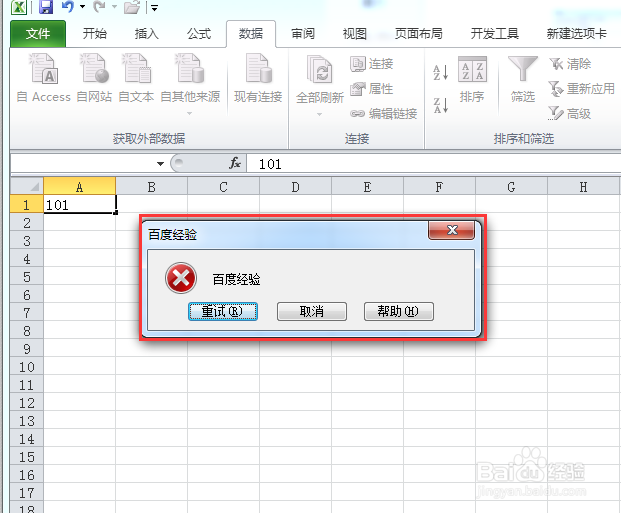Click 取消 Cancel button in dialog
Screen dimensions: 621x513
312,311
